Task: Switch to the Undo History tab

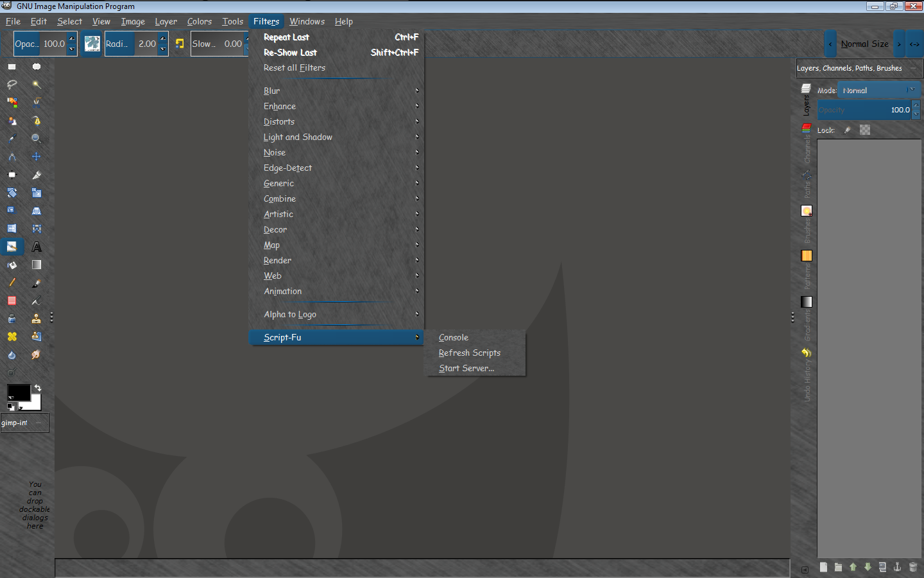Action: point(807,375)
